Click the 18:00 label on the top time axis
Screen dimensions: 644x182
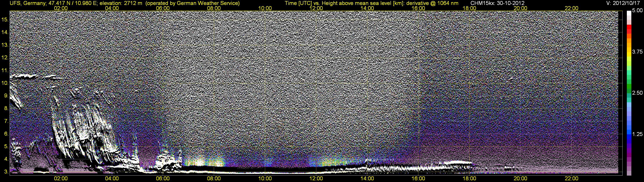coord(469,8)
